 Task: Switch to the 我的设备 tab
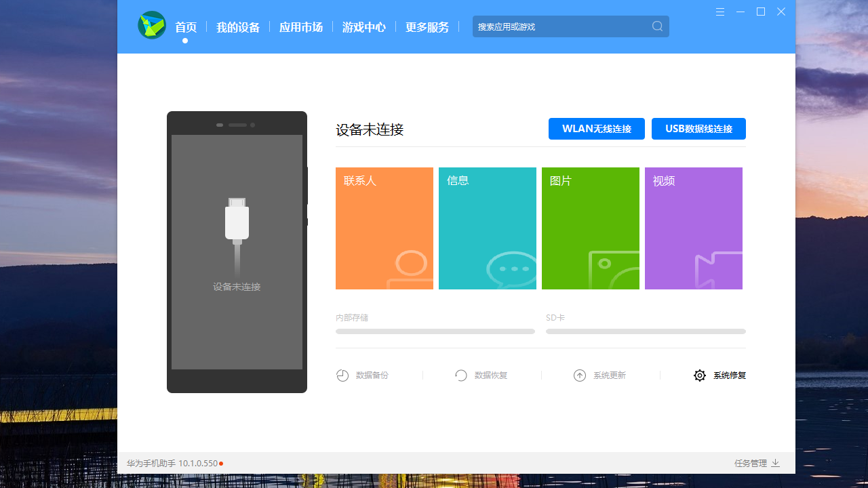click(237, 27)
